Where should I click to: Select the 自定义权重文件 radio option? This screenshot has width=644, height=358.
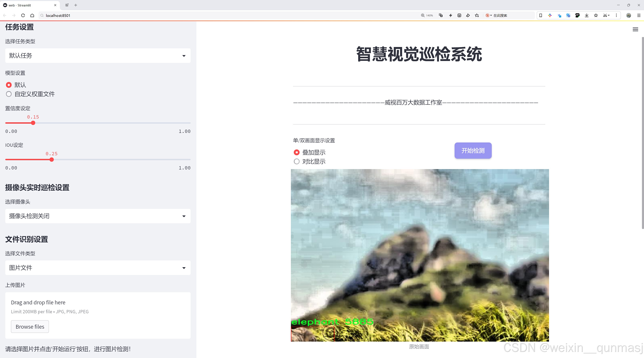[9, 94]
